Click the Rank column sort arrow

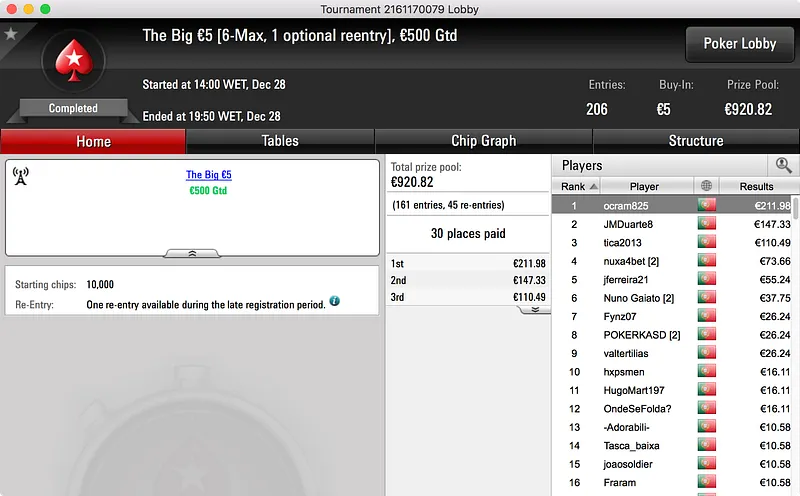pos(593,187)
